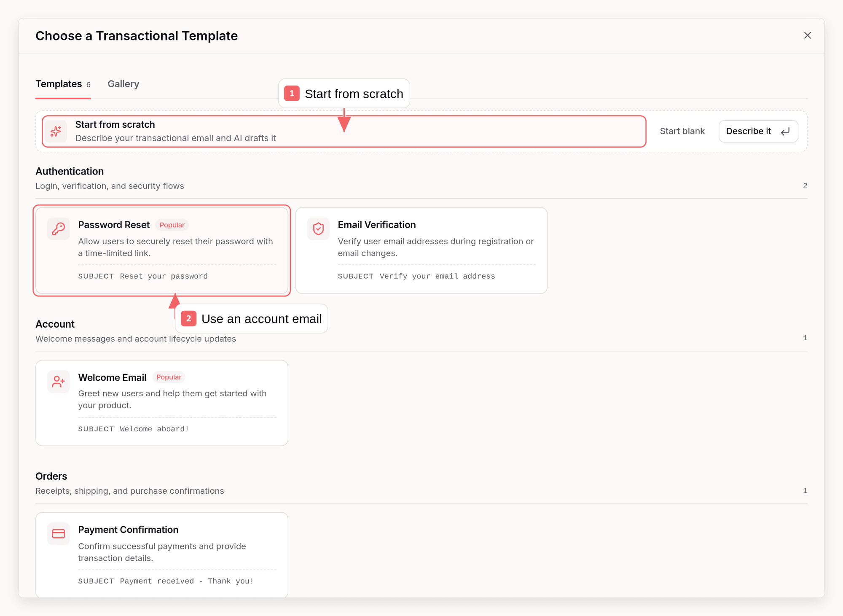Pick the Payment Confirmation template title

[128, 530]
